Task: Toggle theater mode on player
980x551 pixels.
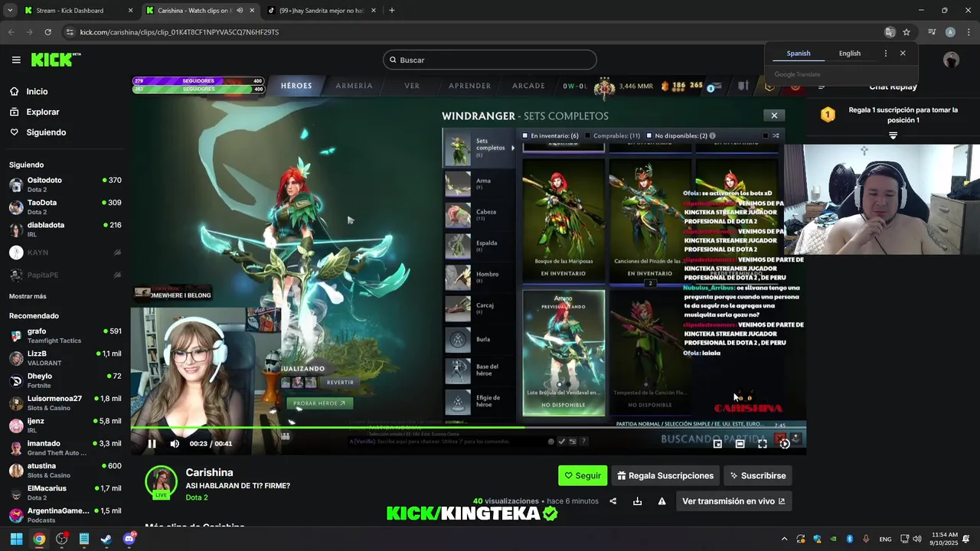Action: (740, 443)
